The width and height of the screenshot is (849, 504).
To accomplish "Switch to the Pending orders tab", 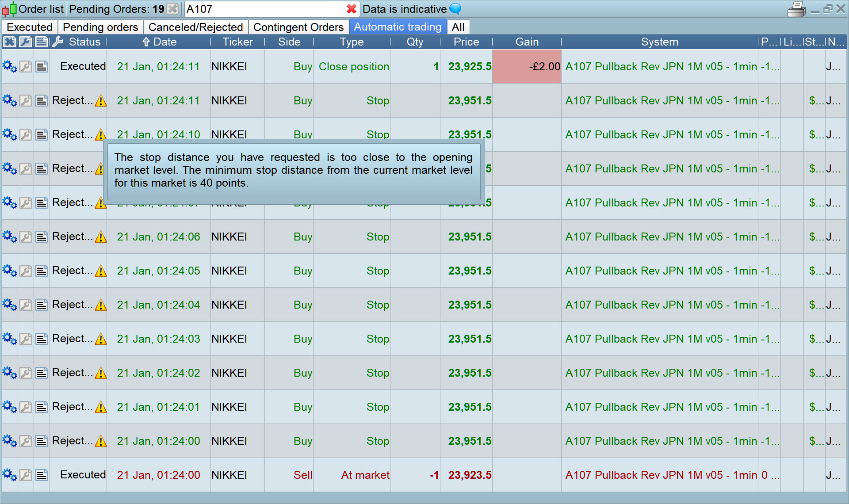I will click(x=100, y=27).
